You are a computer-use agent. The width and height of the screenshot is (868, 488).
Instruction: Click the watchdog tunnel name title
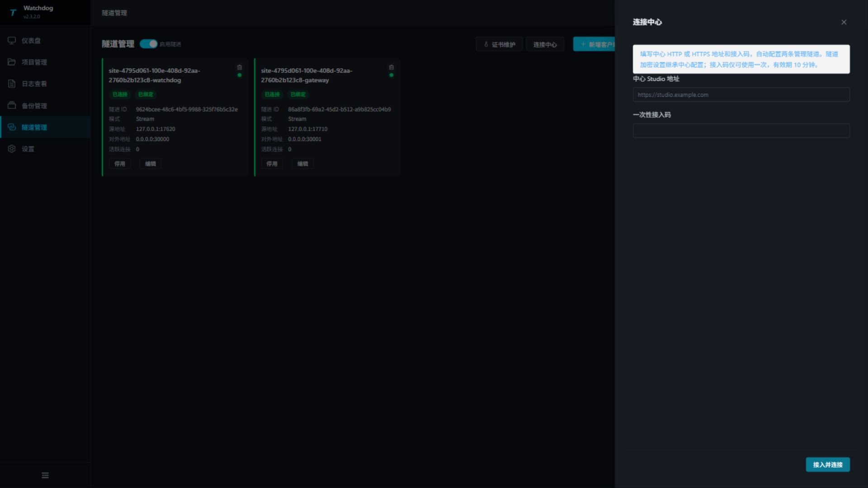point(154,75)
